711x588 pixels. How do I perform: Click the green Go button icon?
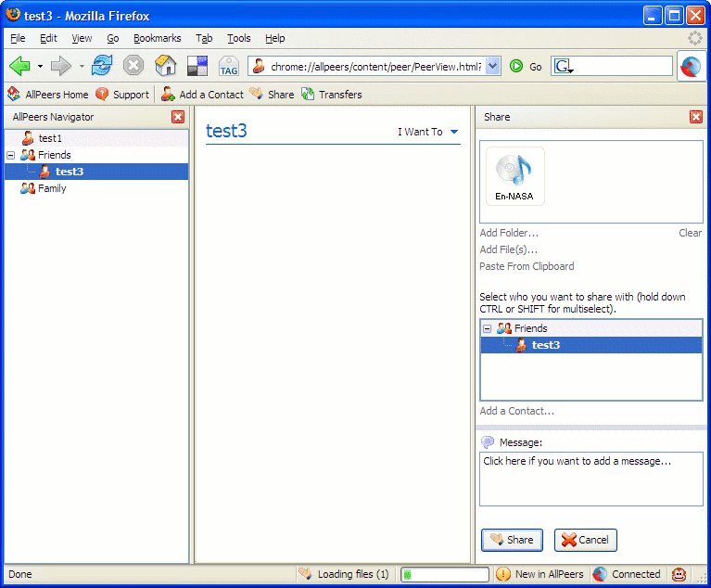coord(516,66)
